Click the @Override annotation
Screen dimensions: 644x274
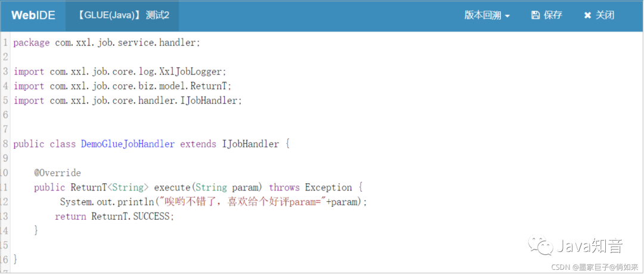point(57,173)
